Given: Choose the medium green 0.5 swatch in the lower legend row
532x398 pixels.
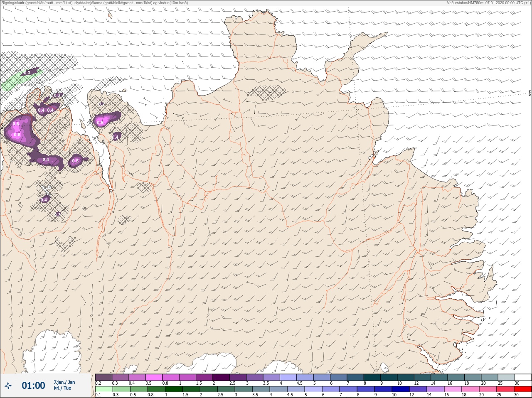Looking at the screenshot, I should tap(138, 389).
